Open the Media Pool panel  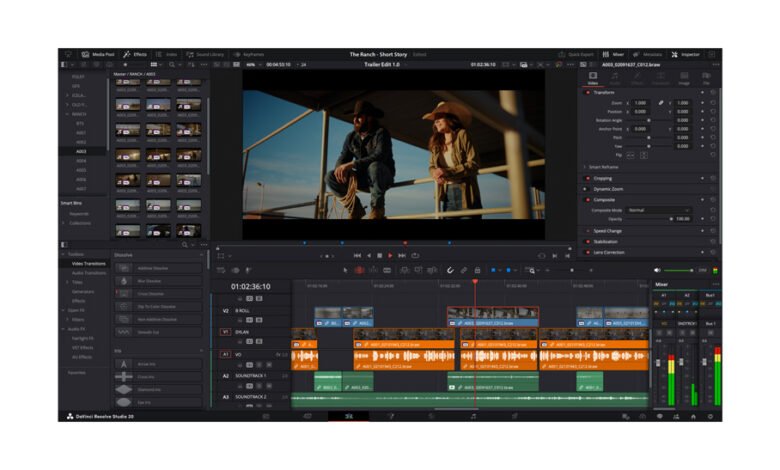coord(98,54)
